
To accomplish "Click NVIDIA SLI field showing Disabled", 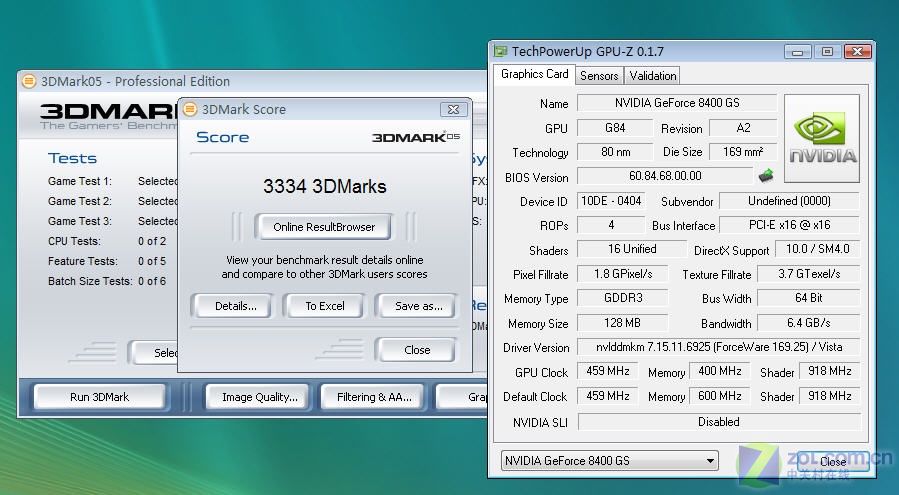I will (719, 422).
